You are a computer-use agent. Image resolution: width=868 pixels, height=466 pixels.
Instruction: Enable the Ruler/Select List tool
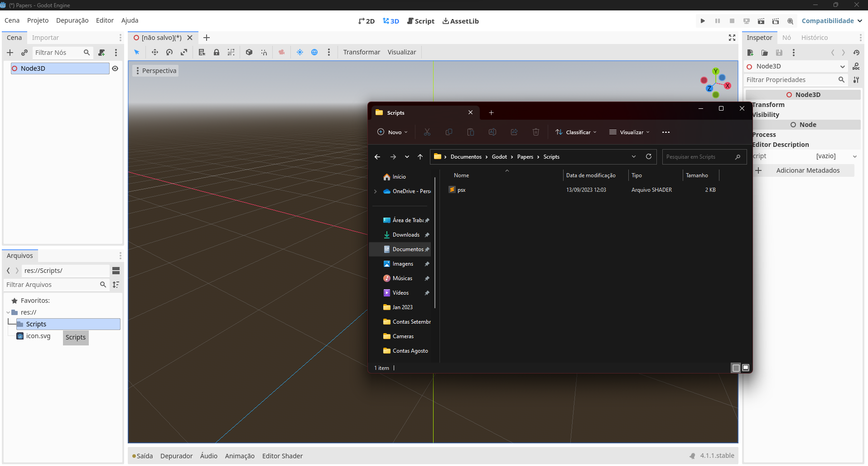click(x=202, y=52)
